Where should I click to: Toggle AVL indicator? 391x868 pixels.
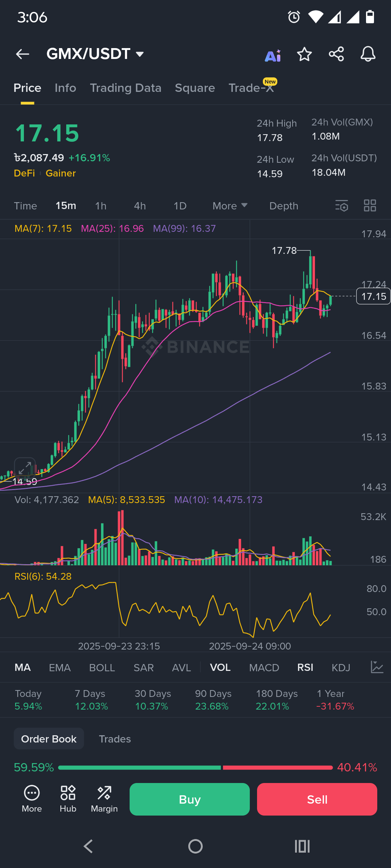pos(181,667)
